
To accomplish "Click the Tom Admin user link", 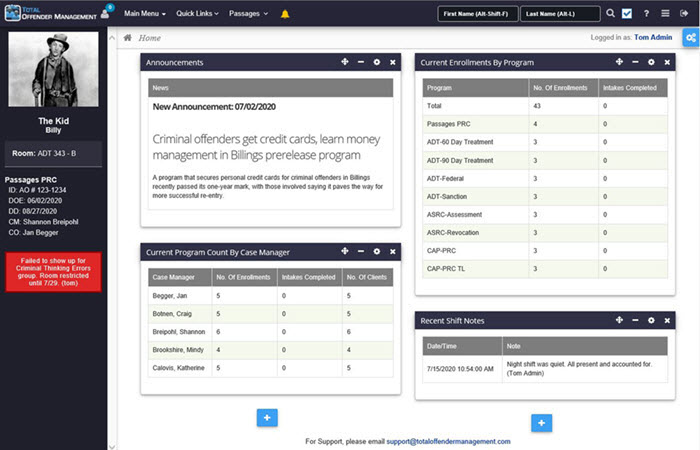I will pos(656,38).
